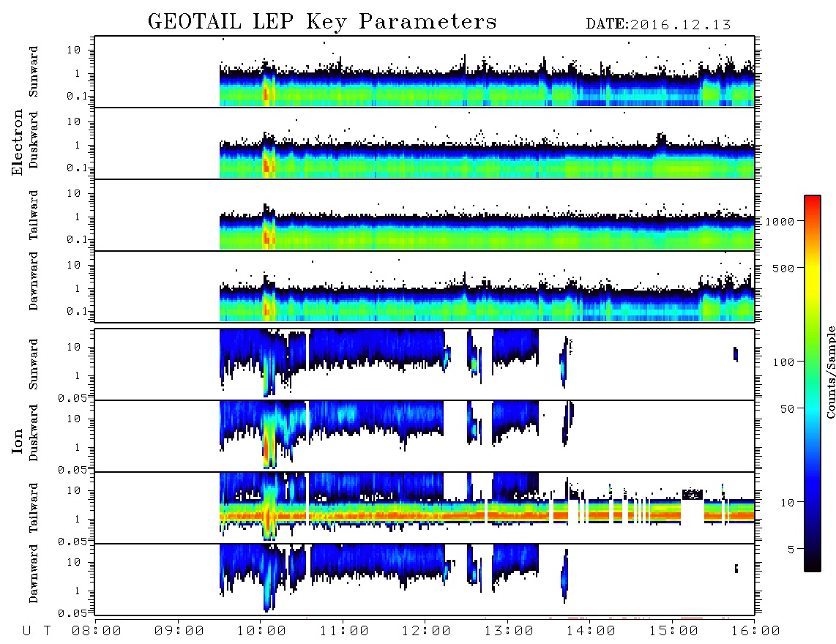Screen dimensions: 836x644
Task: Click the 13:00 time tick label
Action: click(x=510, y=632)
